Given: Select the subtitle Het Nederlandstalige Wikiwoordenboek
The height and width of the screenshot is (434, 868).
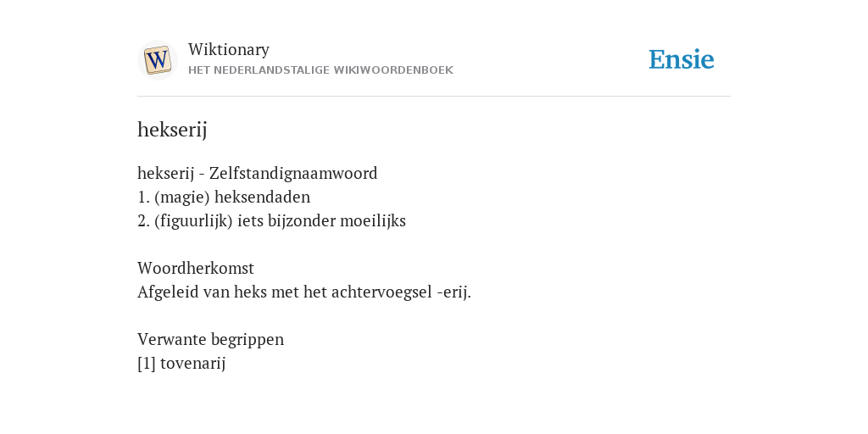Looking at the screenshot, I should tap(320, 70).
